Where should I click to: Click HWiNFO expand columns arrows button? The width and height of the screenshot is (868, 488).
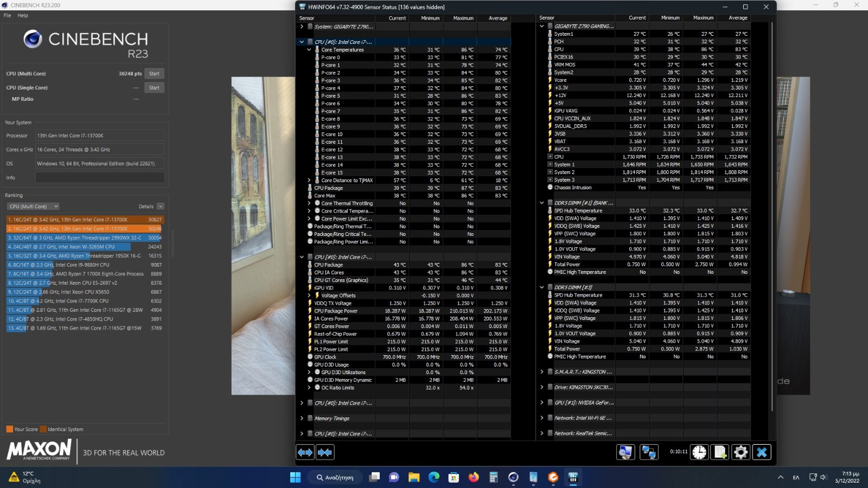pos(305,452)
